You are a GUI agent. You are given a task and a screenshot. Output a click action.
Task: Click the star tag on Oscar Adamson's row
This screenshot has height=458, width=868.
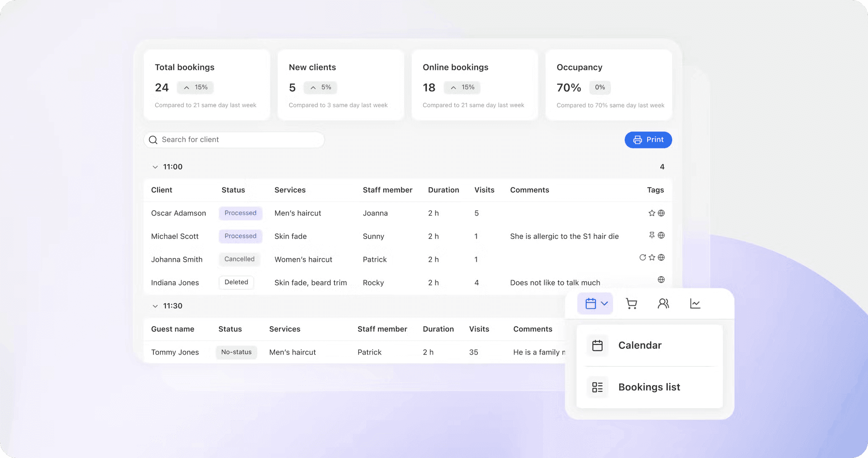coord(652,213)
